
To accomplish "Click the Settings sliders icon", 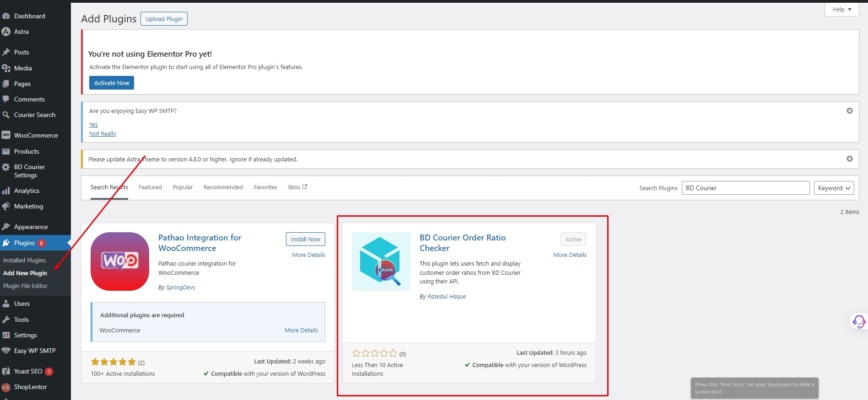I will [6, 335].
